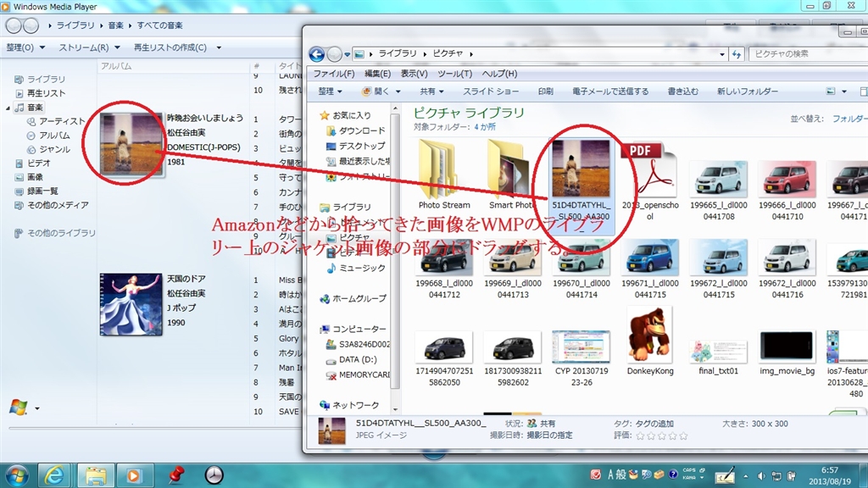Click the album art for 昨晩お会いしましょう

point(131,144)
